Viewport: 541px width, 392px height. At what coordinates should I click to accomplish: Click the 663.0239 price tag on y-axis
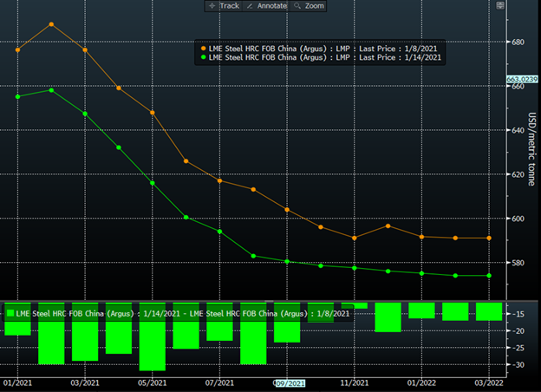[522, 79]
